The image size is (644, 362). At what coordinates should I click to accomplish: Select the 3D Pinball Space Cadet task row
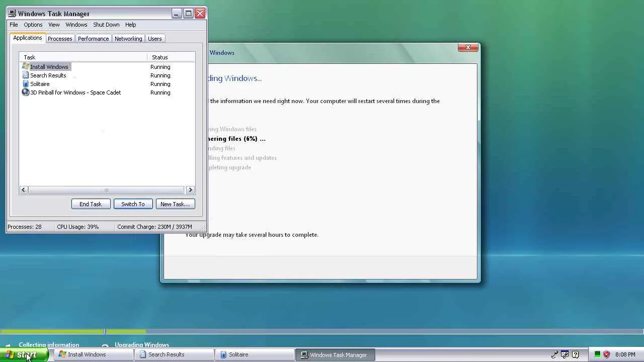pos(107,93)
